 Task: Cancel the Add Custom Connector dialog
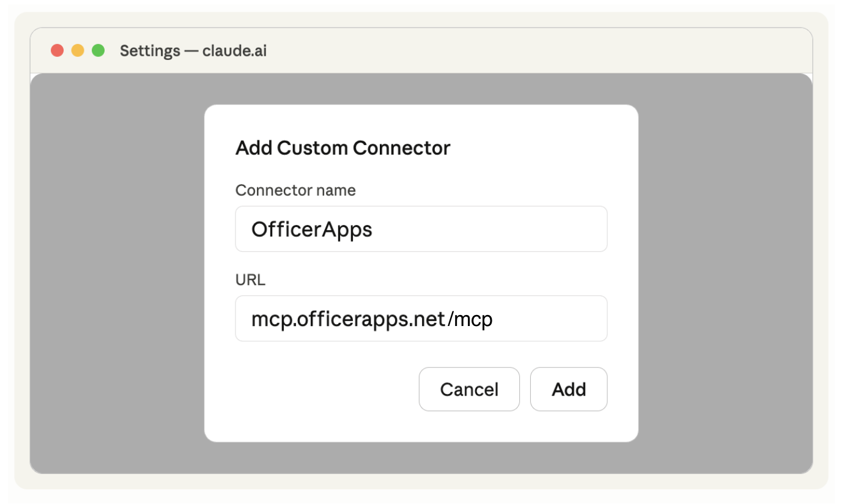pos(469,389)
